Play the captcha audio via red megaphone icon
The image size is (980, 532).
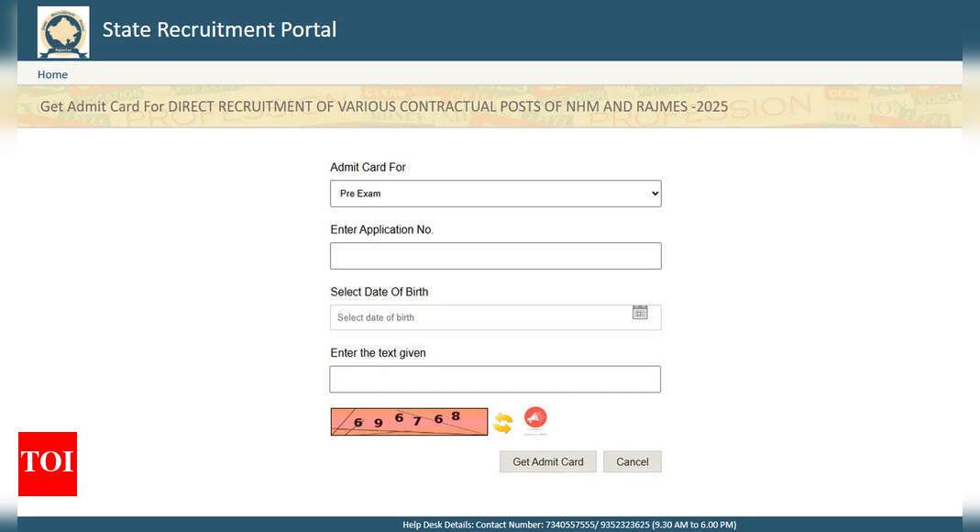click(x=535, y=419)
